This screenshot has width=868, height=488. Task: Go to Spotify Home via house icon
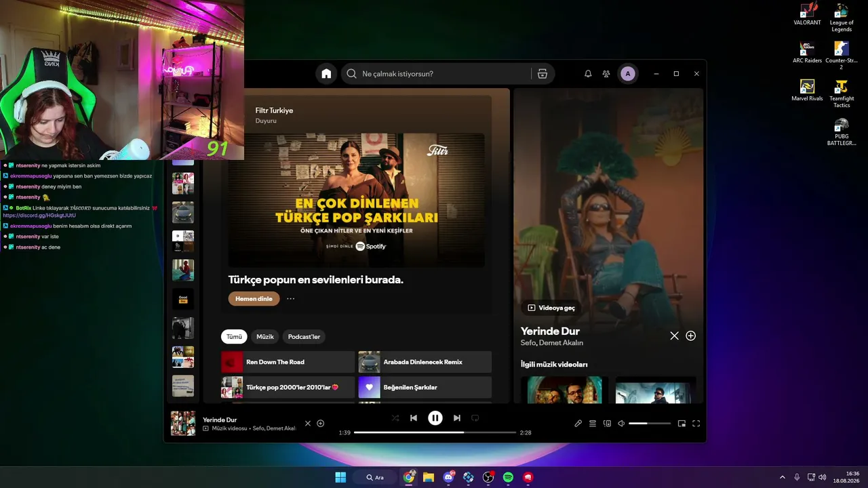pos(326,74)
